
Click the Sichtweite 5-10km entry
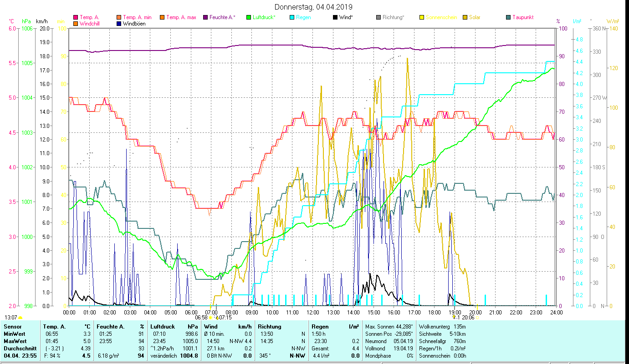pos(442,334)
